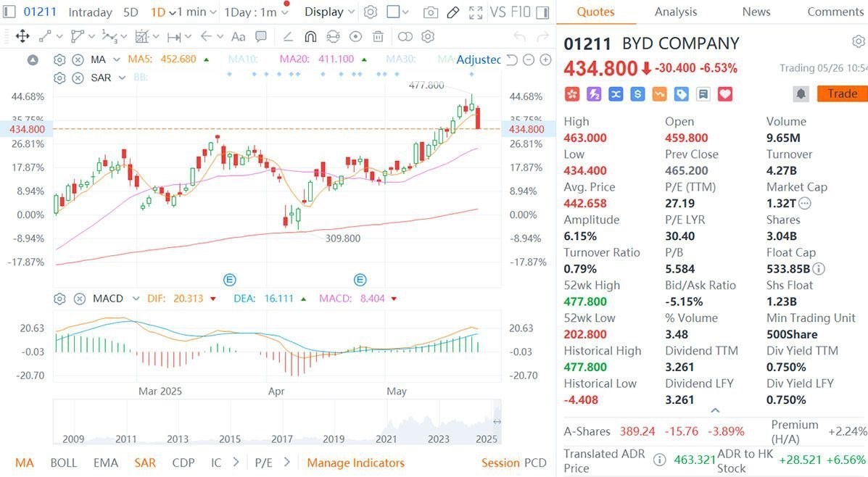Viewport: 868px width, 477px height.
Task: Enter fullscreen chart mode
Action: coord(476,12)
